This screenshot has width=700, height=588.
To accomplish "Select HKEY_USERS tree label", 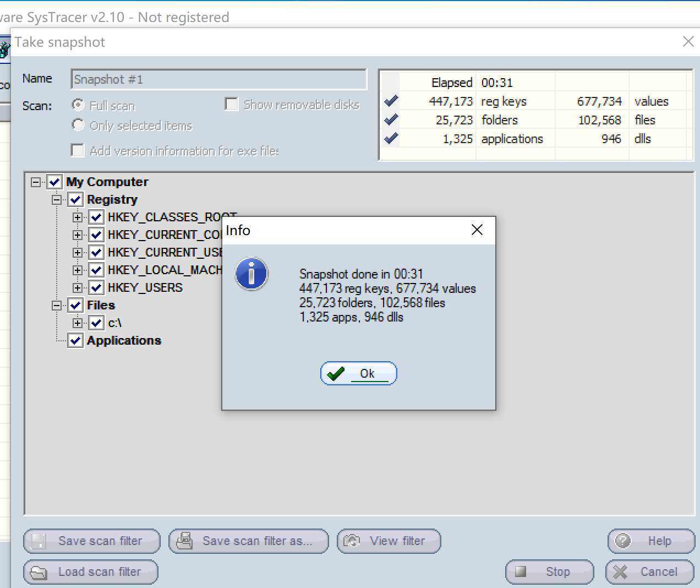I will [x=145, y=287].
